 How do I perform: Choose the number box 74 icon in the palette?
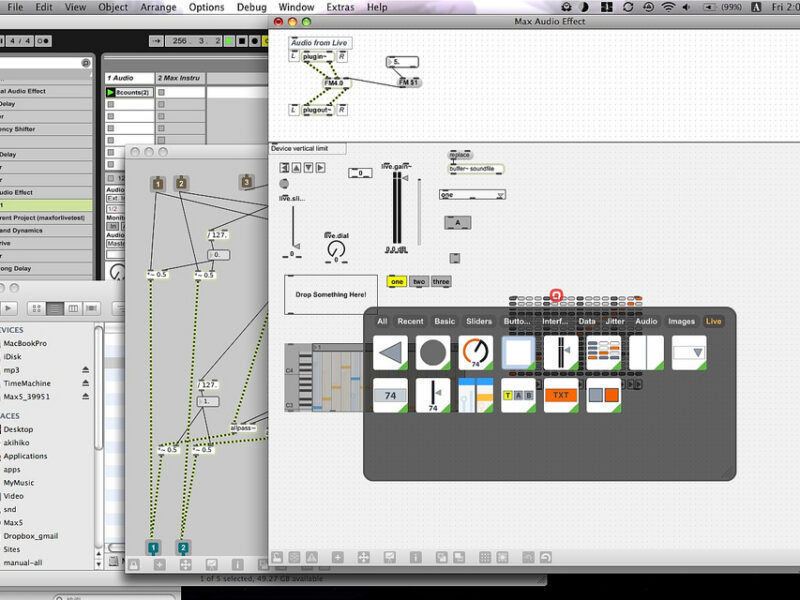click(x=390, y=395)
